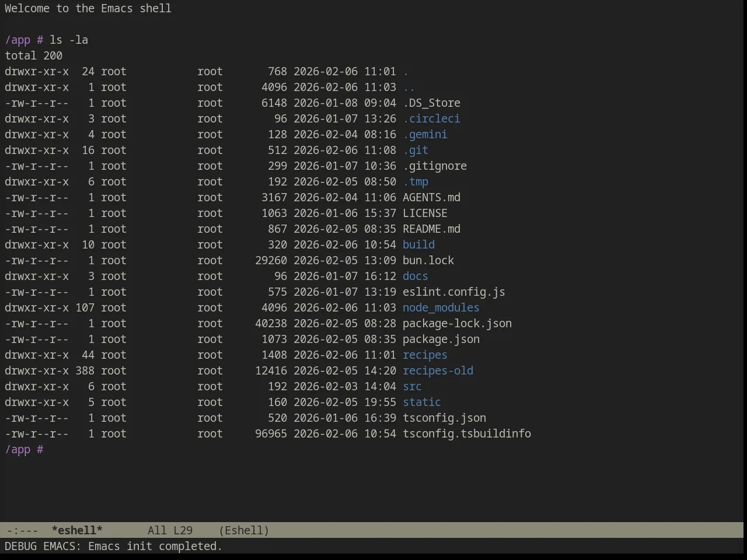Image resolution: width=747 pixels, height=560 pixels.
Task: Click the .tmp directory entry
Action: point(416,181)
